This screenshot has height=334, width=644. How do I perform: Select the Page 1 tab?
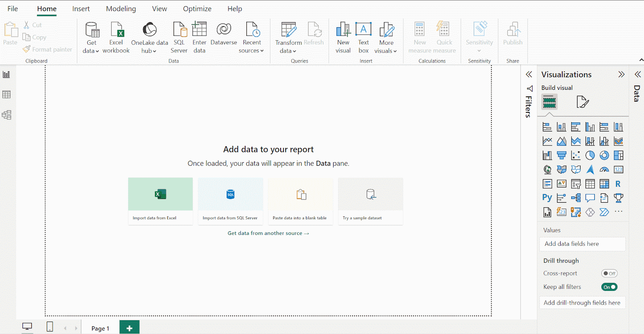[x=100, y=328]
